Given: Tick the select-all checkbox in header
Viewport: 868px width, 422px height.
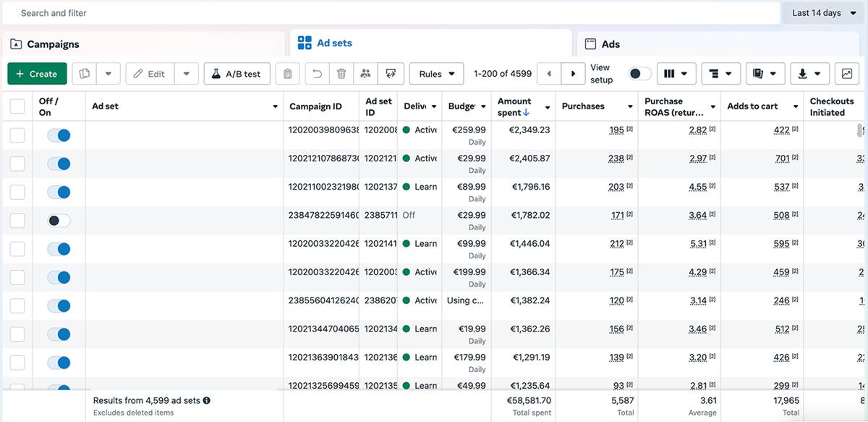Looking at the screenshot, I should tap(17, 106).
